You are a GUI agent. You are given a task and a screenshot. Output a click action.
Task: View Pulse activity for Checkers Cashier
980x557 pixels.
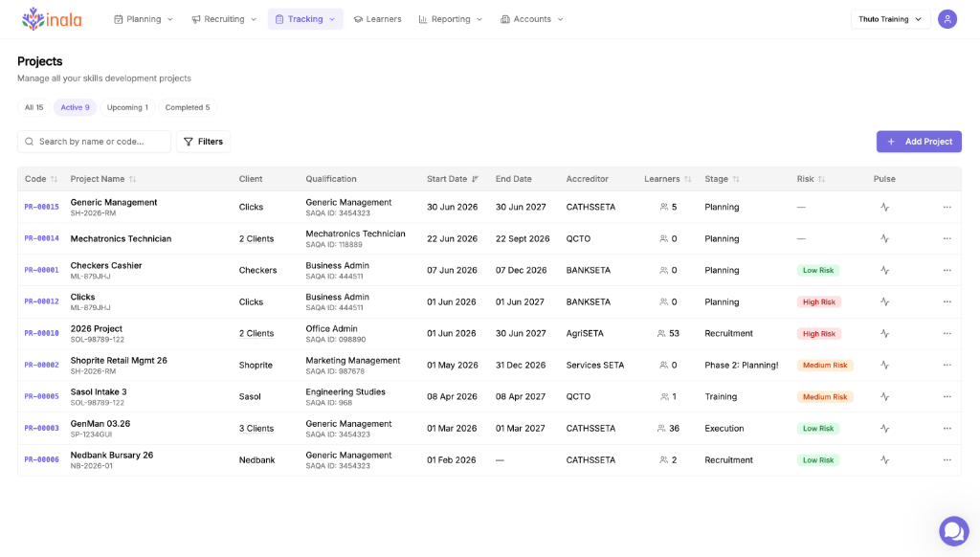[x=884, y=270]
